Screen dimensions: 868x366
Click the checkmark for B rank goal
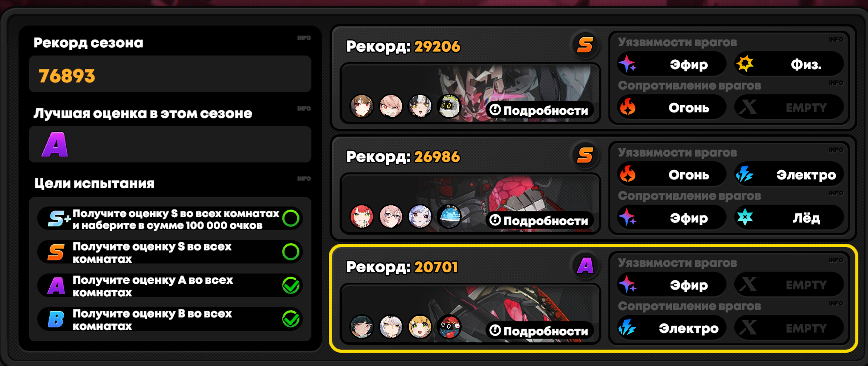291,319
